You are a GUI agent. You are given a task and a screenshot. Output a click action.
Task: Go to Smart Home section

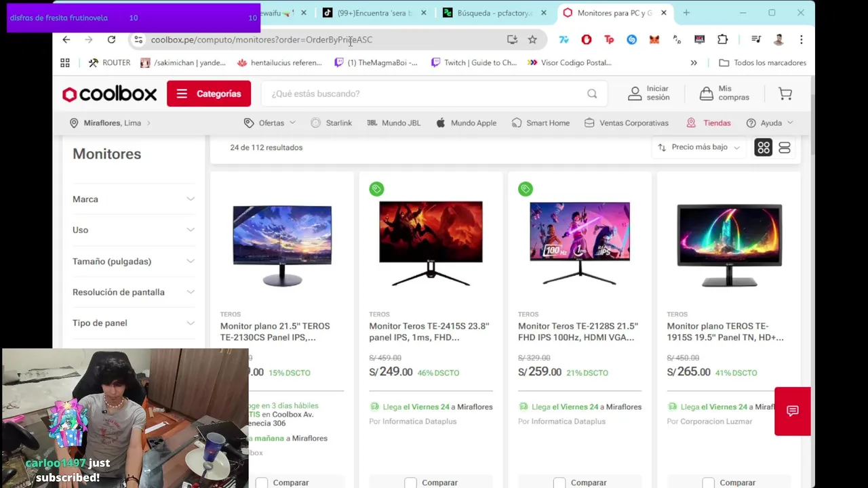point(540,123)
